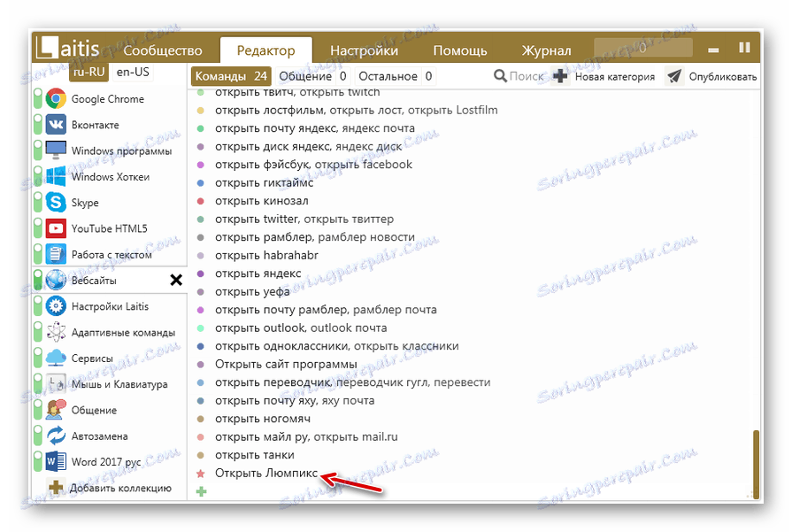
Task: Click the Вконтакте VK icon
Action: 56,125
